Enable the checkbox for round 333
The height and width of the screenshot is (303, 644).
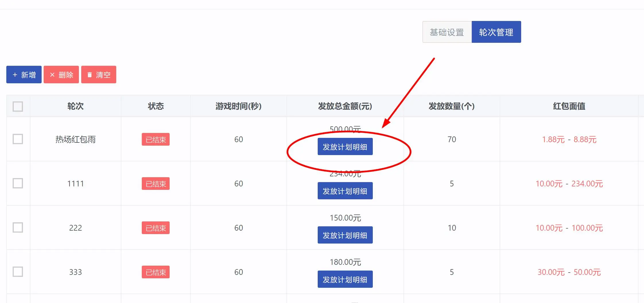18,272
